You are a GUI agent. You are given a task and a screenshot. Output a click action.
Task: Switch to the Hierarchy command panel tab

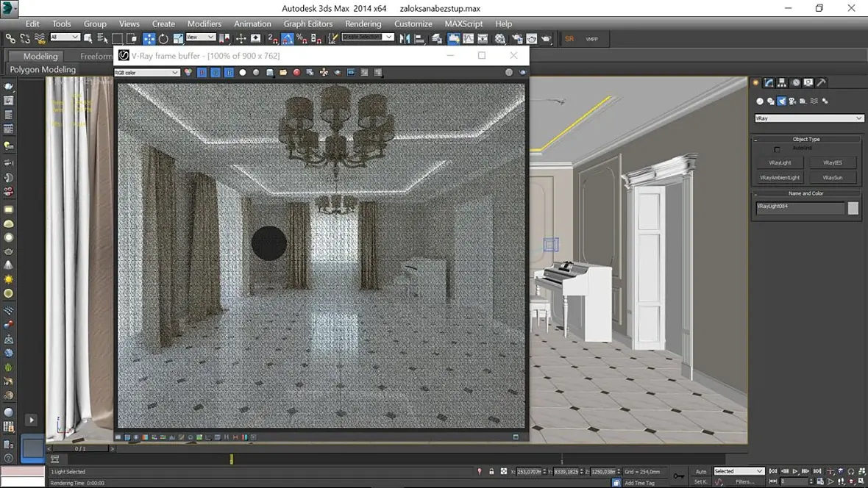click(x=782, y=82)
